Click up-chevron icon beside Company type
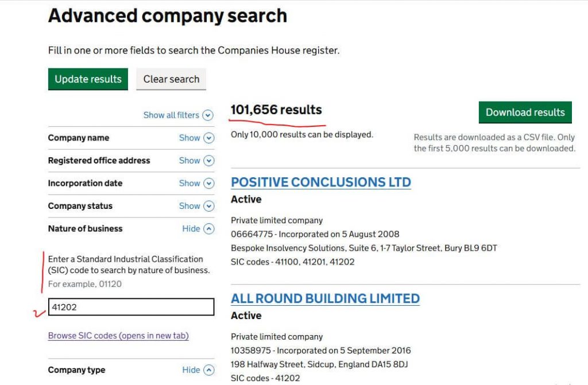Image resolution: width=588 pixels, height=385 pixels. (x=209, y=370)
